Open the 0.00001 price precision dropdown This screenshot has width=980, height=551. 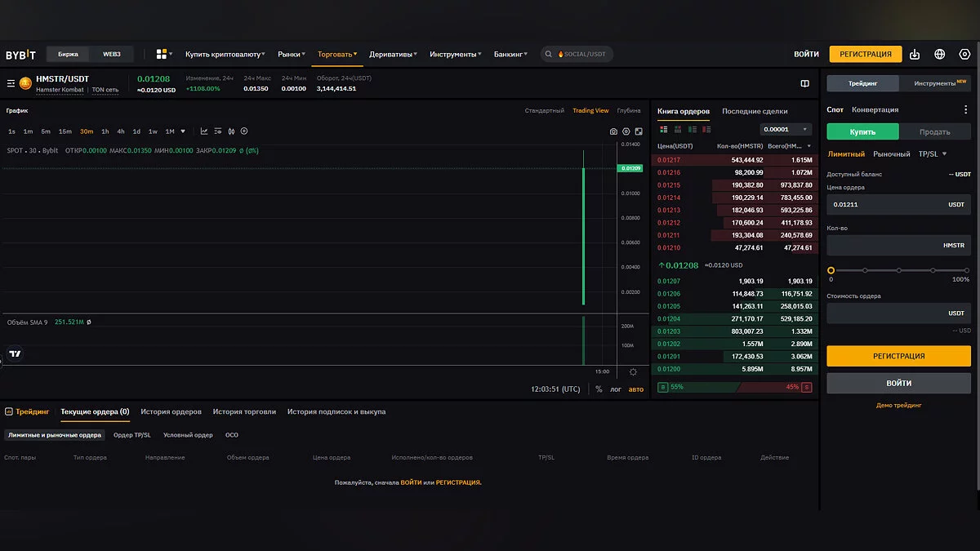pos(785,129)
